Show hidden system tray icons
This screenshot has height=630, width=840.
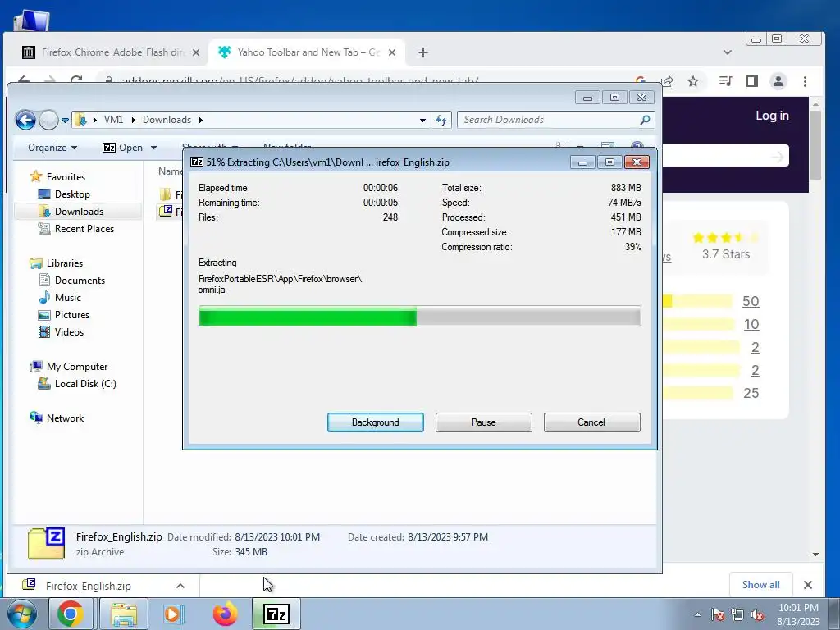697,614
